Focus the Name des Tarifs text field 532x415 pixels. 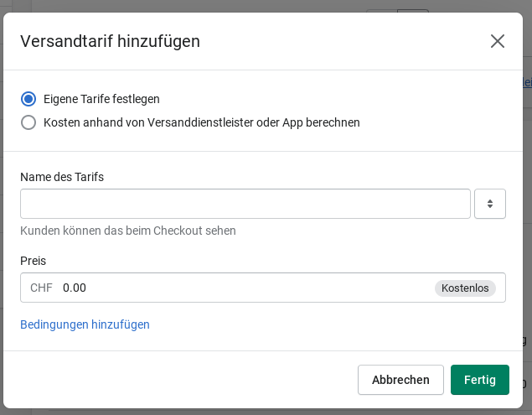click(245, 204)
